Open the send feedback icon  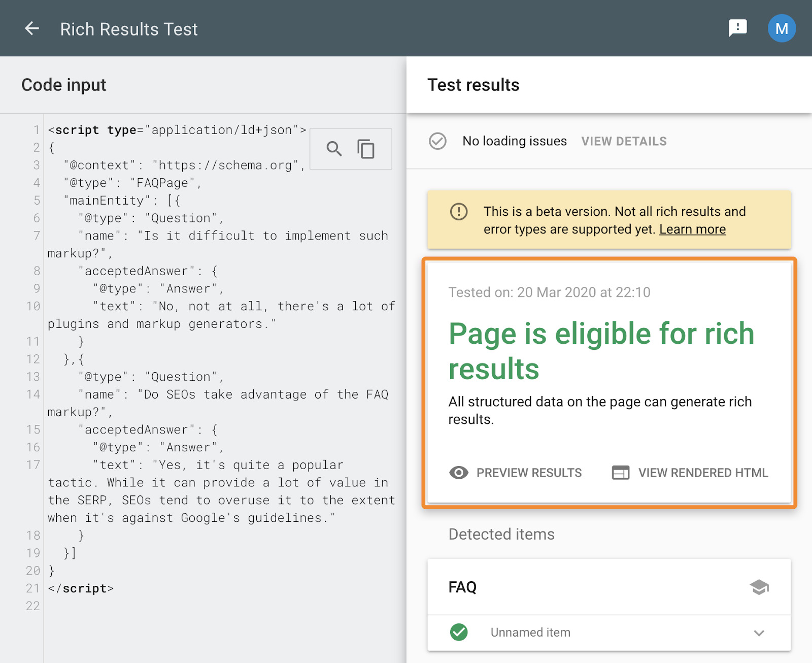pyautogui.click(x=737, y=28)
